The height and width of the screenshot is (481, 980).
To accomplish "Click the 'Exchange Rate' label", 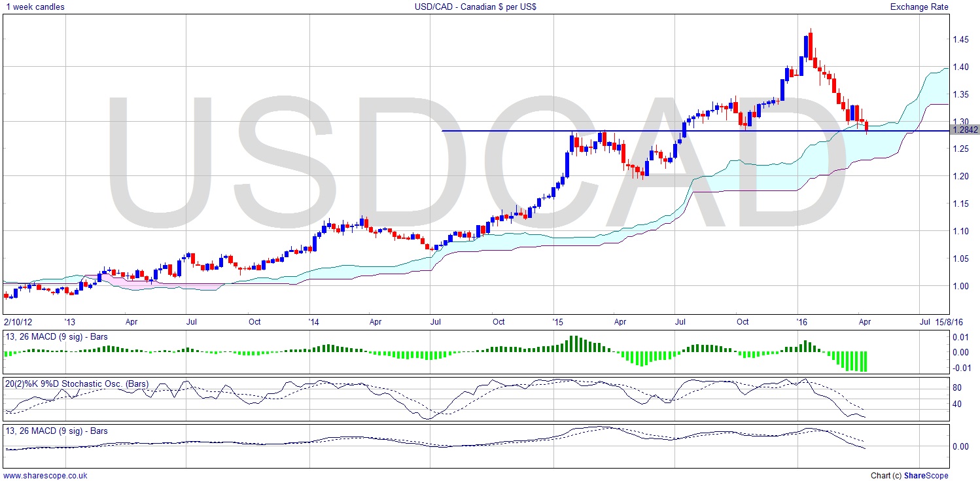I will pyautogui.click(x=919, y=7).
